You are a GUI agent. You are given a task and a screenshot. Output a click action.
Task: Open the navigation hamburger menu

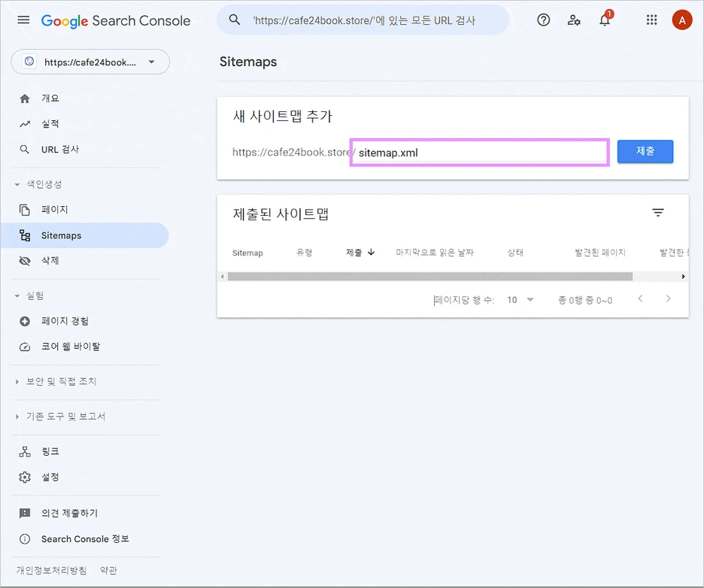23,20
